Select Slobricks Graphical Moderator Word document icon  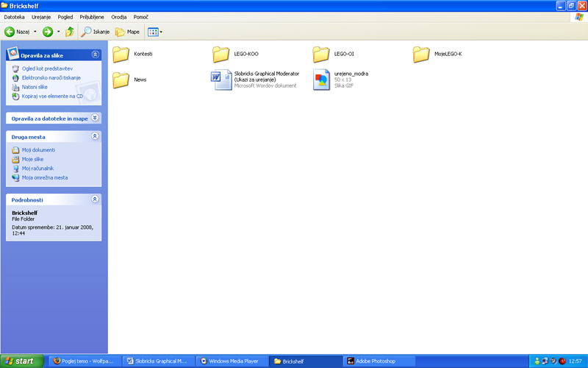(221, 79)
